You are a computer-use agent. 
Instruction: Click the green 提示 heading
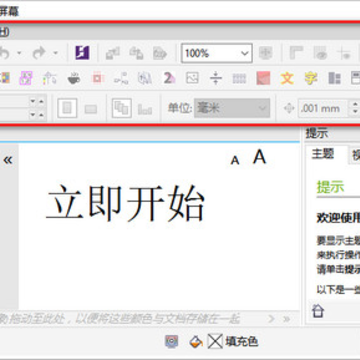coord(330,187)
